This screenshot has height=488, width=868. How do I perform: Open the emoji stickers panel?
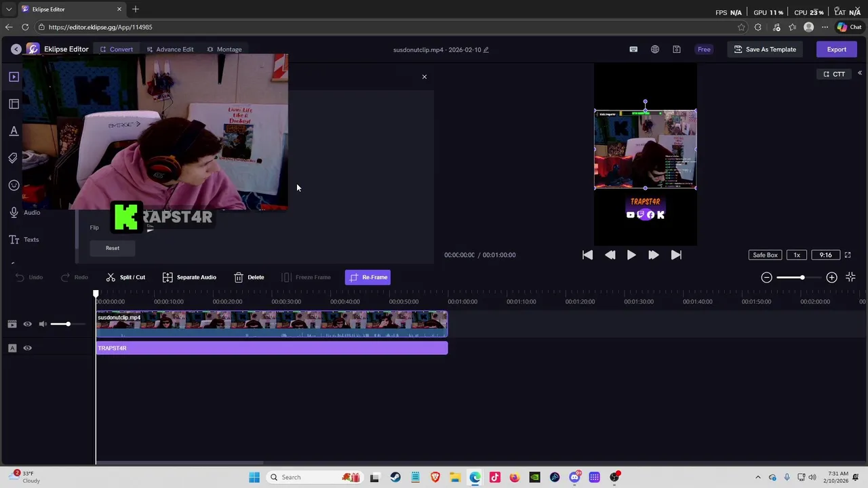point(14,185)
